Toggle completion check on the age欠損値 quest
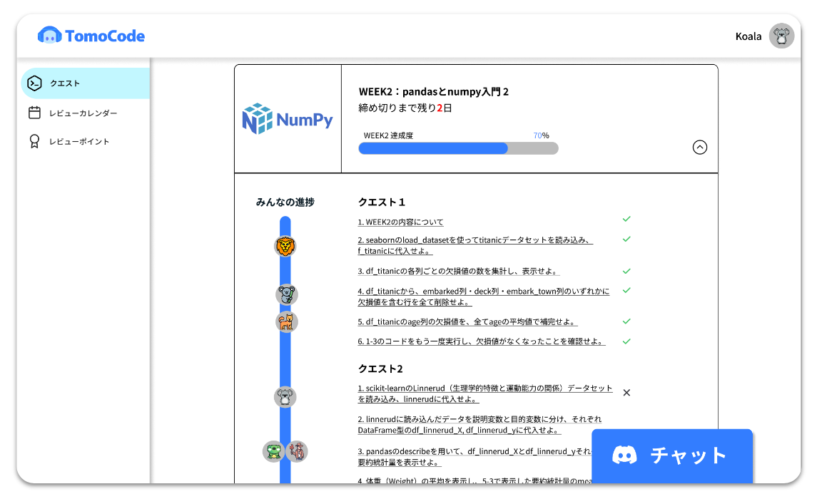 (x=626, y=321)
